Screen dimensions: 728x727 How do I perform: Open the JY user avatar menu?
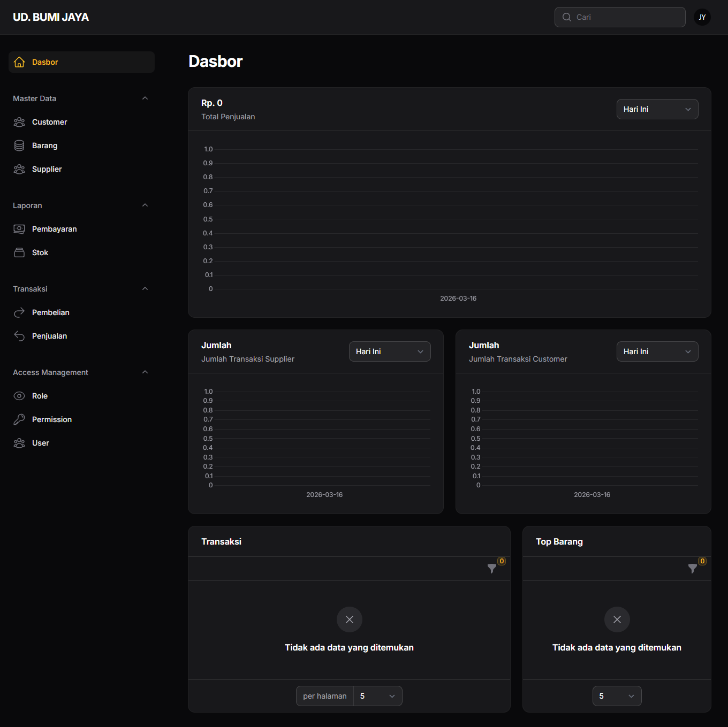(x=702, y=17)
